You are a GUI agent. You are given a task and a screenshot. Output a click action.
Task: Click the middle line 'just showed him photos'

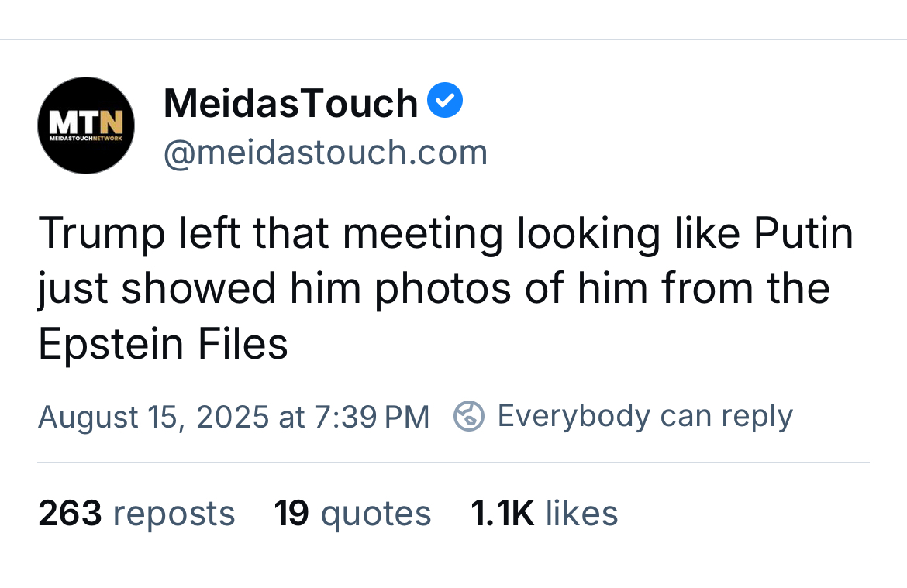coord(434,289)
